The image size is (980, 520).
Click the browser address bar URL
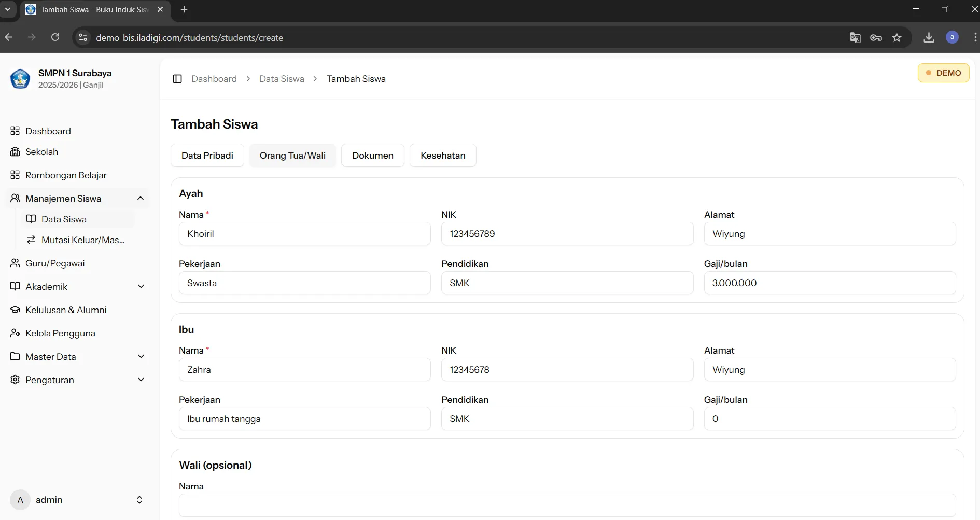190,37
